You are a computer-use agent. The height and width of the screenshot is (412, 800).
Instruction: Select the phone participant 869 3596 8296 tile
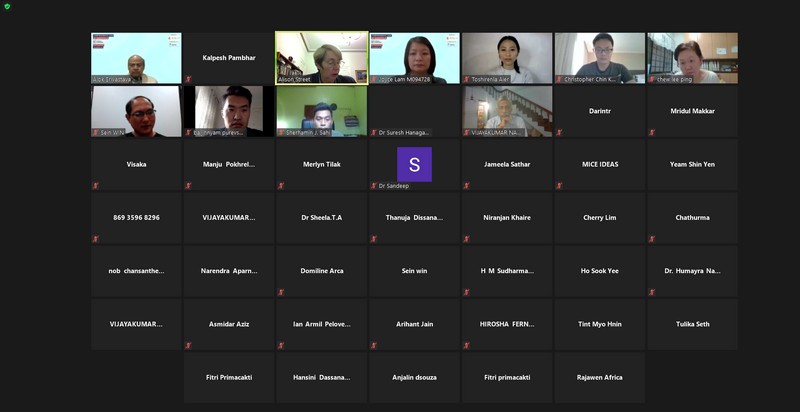click(x=136, y=217)
